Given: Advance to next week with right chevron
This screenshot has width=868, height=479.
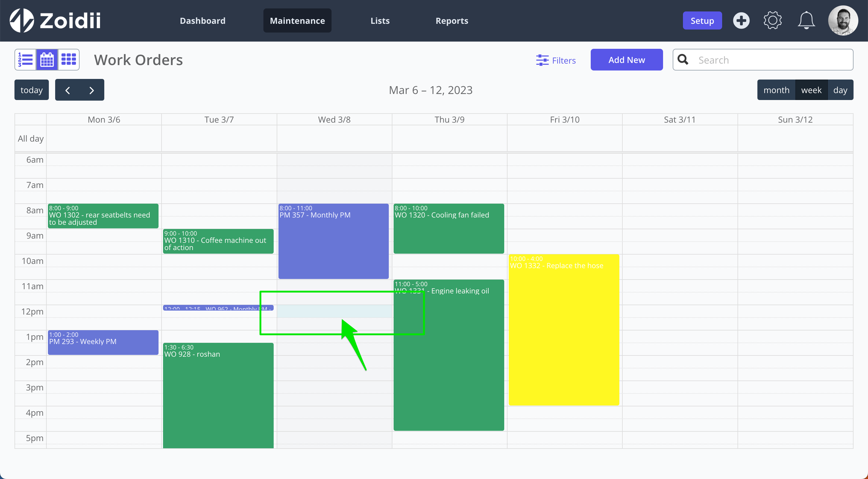Looking at the screenshot, I should point(92,89).
